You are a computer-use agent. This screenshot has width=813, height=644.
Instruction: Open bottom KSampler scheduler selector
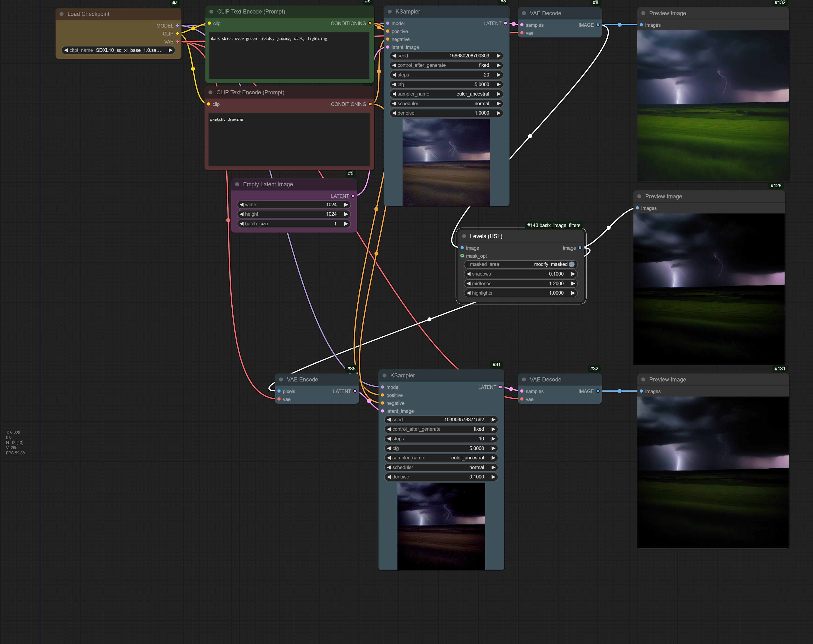pyautogui.click(x=441, y=467)
